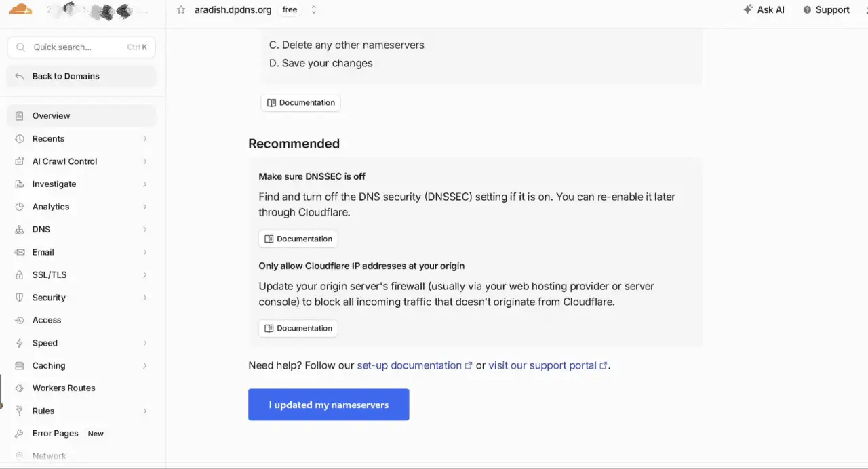Click the DNS network icon in sidebar
868x469 pixels.
19,230
